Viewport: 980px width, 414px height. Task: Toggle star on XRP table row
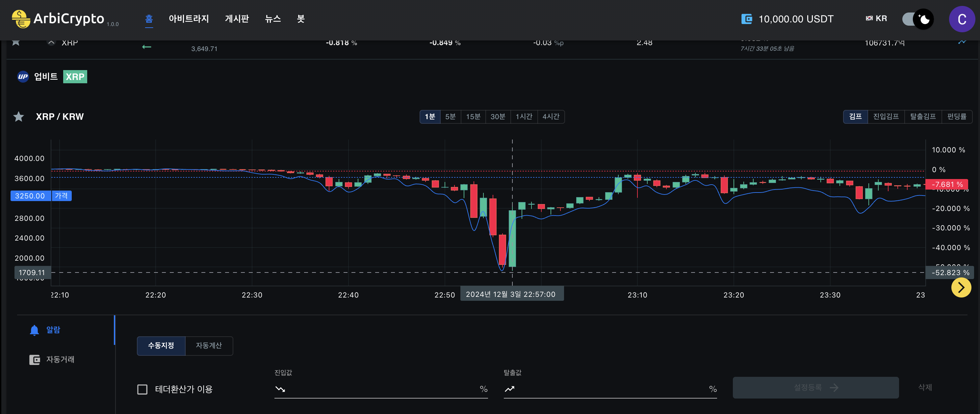point(16,42)
